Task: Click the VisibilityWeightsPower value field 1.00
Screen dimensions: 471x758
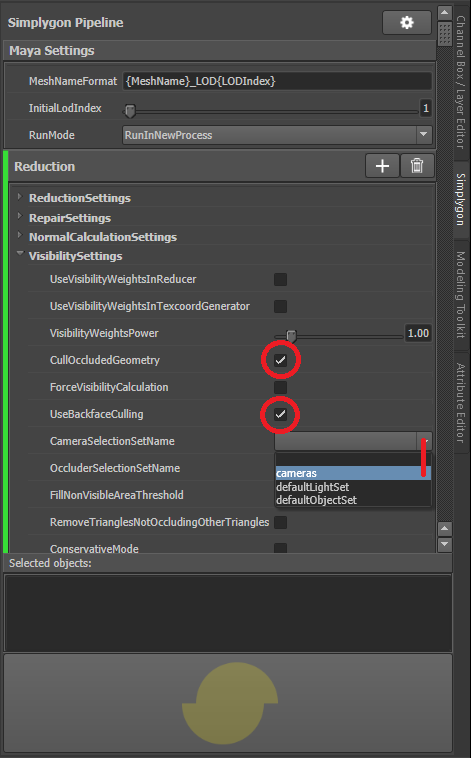Action: pyautogui.click(x=418, y=333)
